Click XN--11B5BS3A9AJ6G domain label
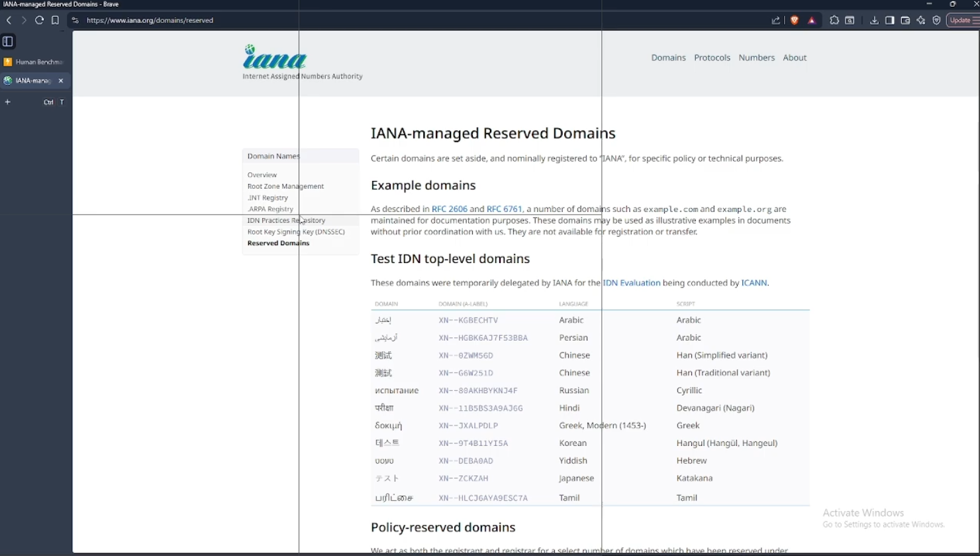The width and height of the screenshot is (980, 556). [x=481, y=408]
